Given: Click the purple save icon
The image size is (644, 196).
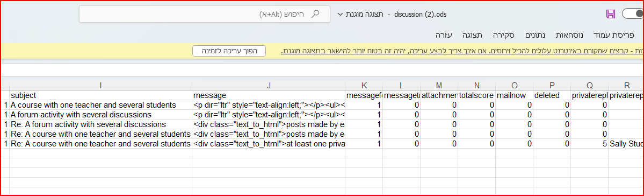Looking at the screenshot, I should click(611, 15).
